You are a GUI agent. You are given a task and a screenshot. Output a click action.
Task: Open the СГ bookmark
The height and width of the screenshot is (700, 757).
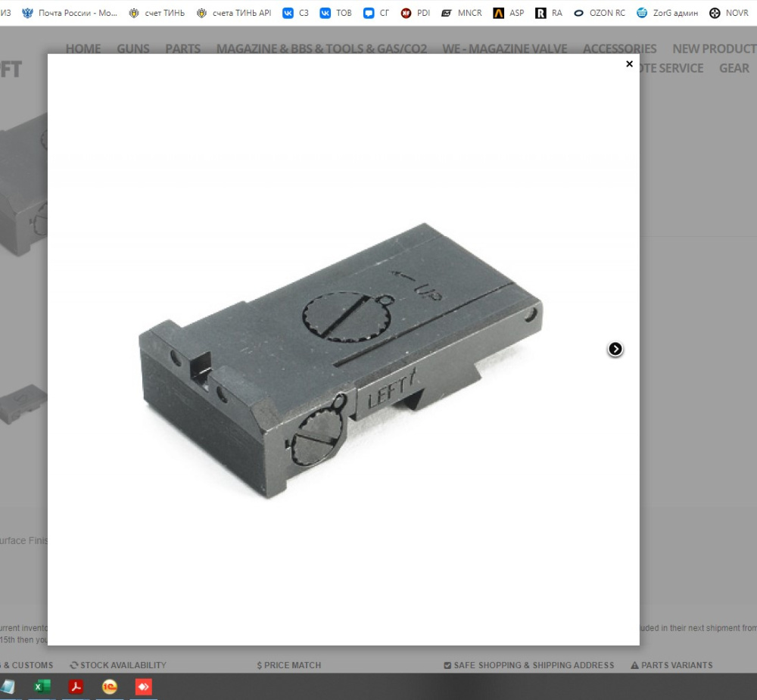pyautogui.click(x=376, y=13)
